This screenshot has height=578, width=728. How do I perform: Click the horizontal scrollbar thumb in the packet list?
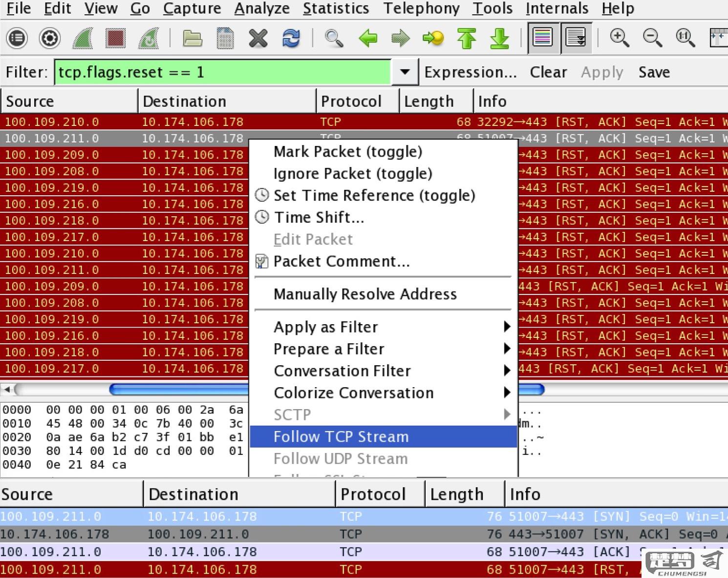point(326,389)
